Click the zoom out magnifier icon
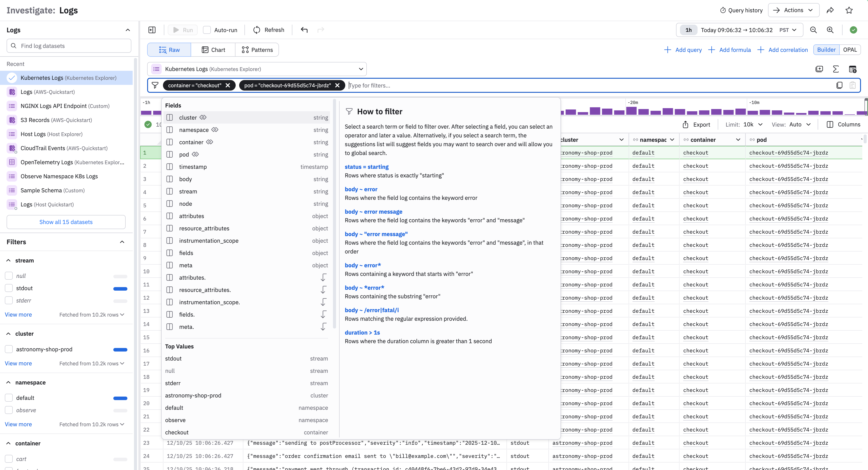The image size is (868, 470). 813,30
